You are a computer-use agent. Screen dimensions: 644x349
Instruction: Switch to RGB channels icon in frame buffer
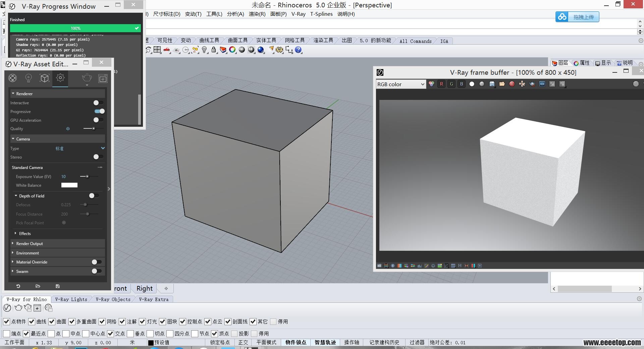tap(431, 84)
